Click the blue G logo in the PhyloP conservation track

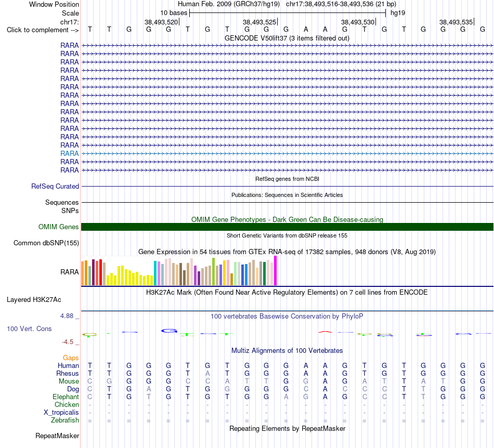click(169, 331)
